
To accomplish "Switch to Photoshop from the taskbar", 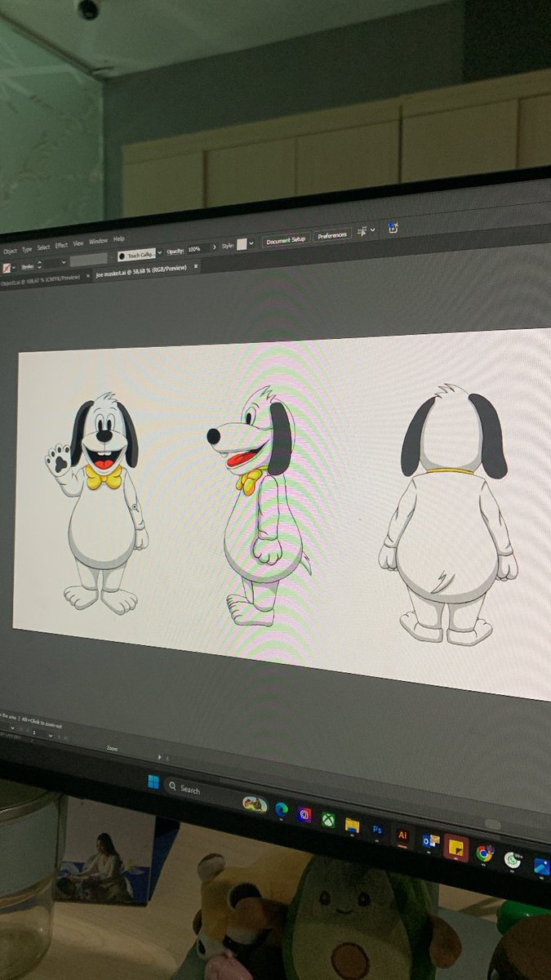I will coord(377,829).
